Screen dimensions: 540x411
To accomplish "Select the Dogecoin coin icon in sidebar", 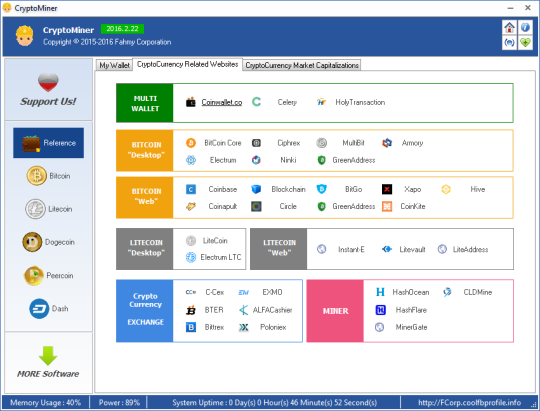I will tap(32, 242).
